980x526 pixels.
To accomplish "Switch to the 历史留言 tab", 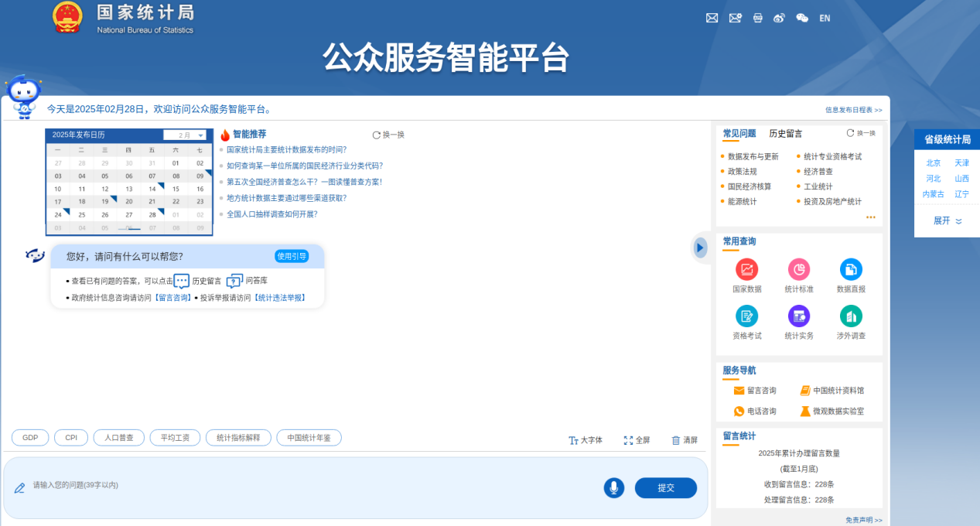I will [785, 134].
